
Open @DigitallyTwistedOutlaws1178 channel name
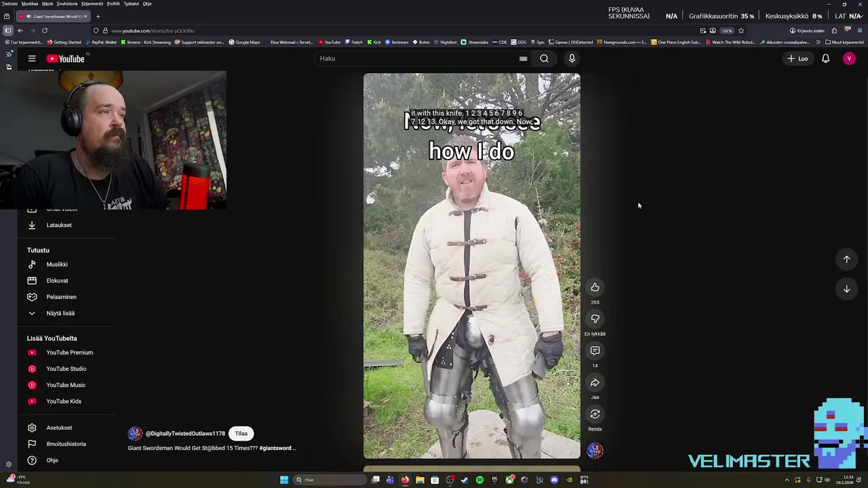pyautogui.click(x=185, y=434)
